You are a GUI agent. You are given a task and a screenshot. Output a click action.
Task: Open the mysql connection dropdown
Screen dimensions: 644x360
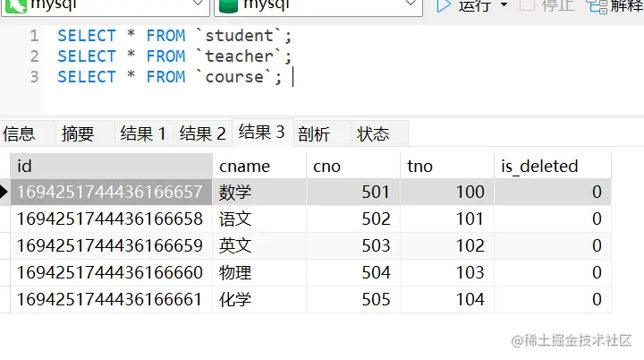pyautogui.click(x=106, y=6)
